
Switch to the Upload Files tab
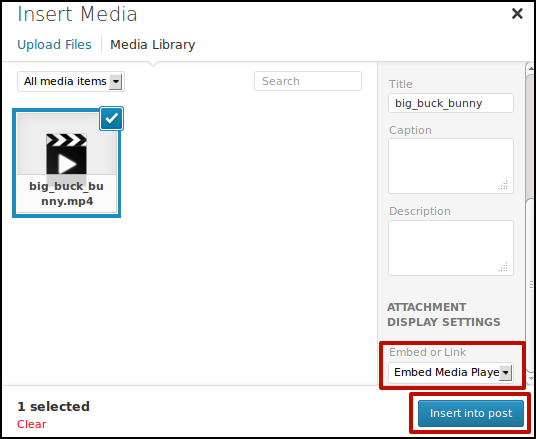click(x=54, y=44)
